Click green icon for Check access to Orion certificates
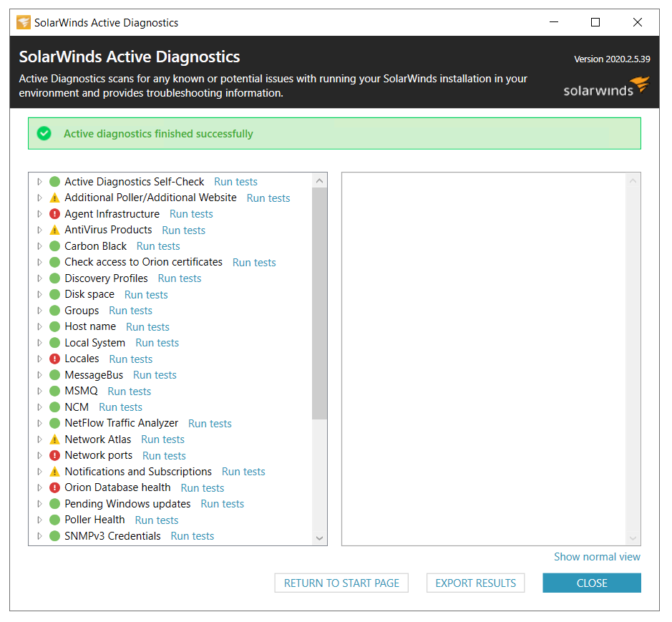Viewport: 672px width, 622px height. tap(54, 263)
